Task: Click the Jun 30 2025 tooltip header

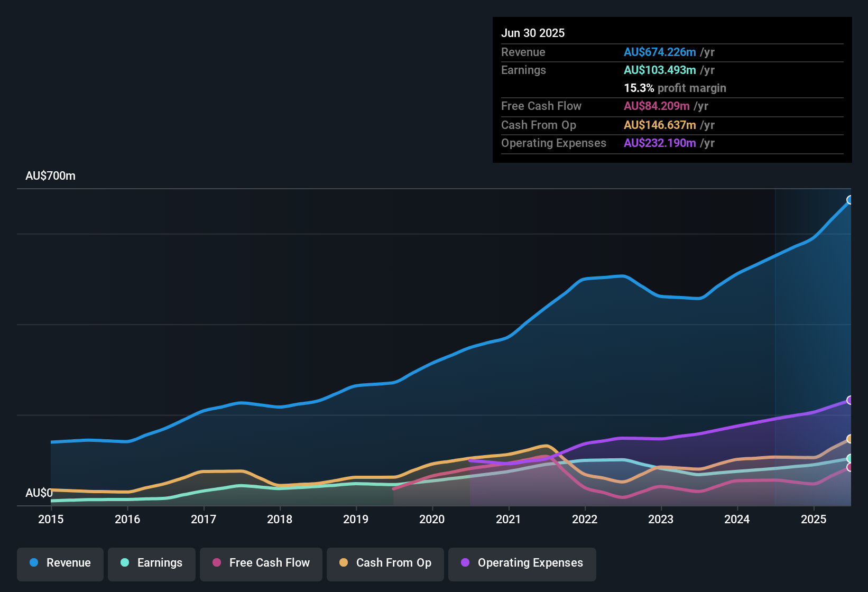Action: click(533, 33)
